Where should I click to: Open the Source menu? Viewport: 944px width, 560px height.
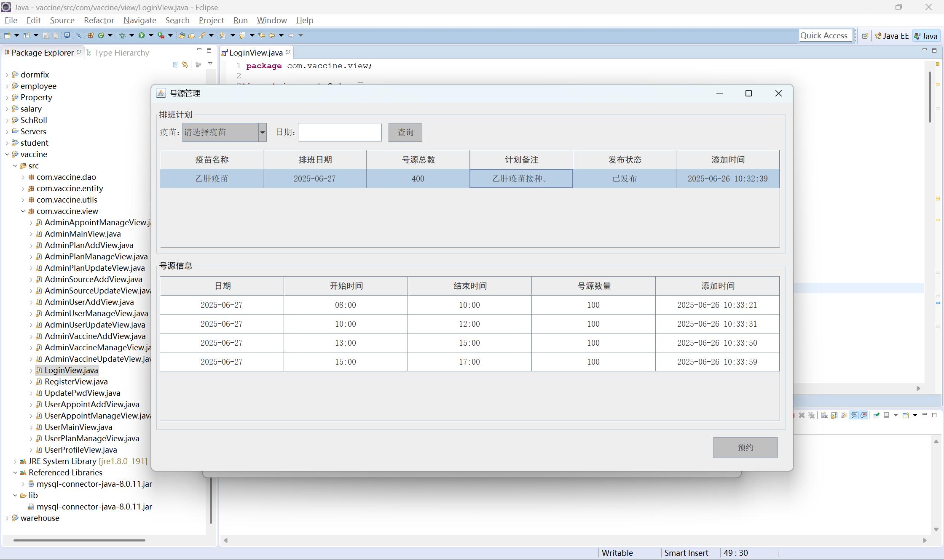(62, 20)
